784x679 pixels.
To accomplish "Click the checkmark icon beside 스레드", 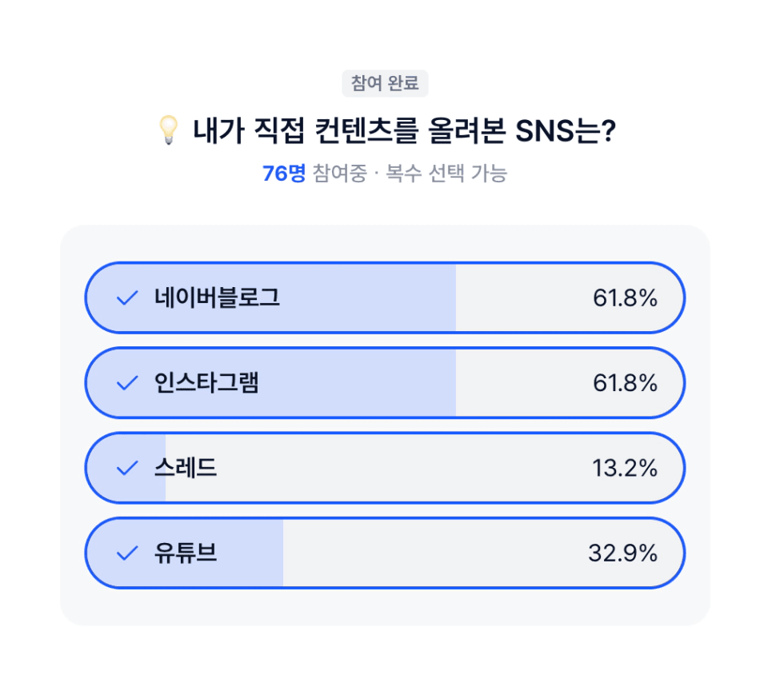I will 127,468.
